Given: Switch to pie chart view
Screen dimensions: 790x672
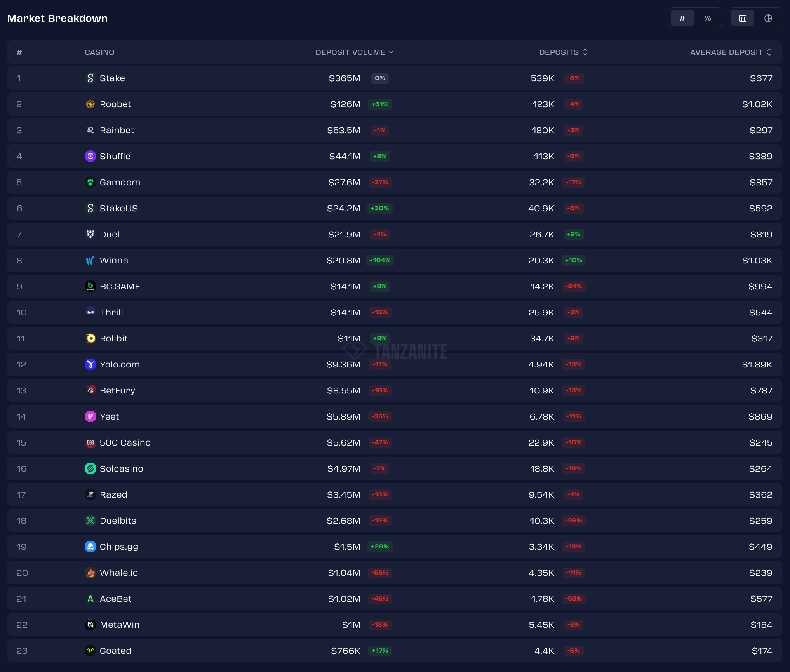Looking at the screenshot, I should click(x=768, y=18).
